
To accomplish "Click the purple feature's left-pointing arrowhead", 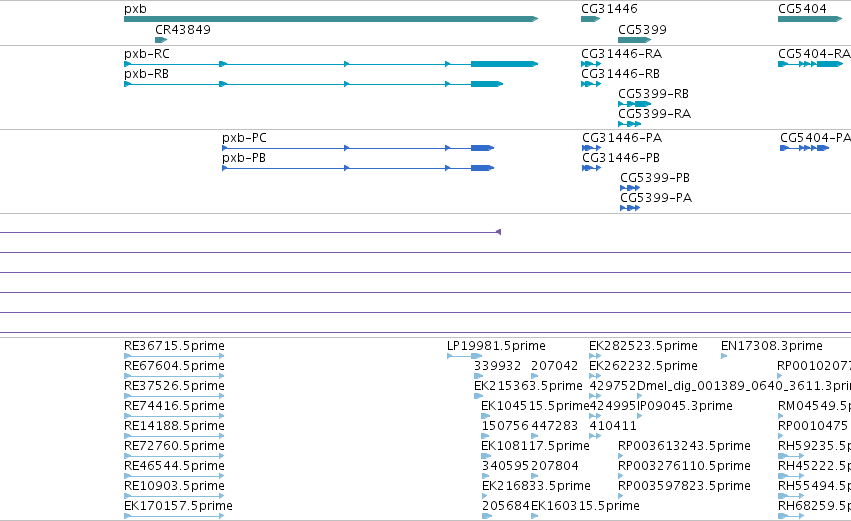I will click(x=498, y=232).
